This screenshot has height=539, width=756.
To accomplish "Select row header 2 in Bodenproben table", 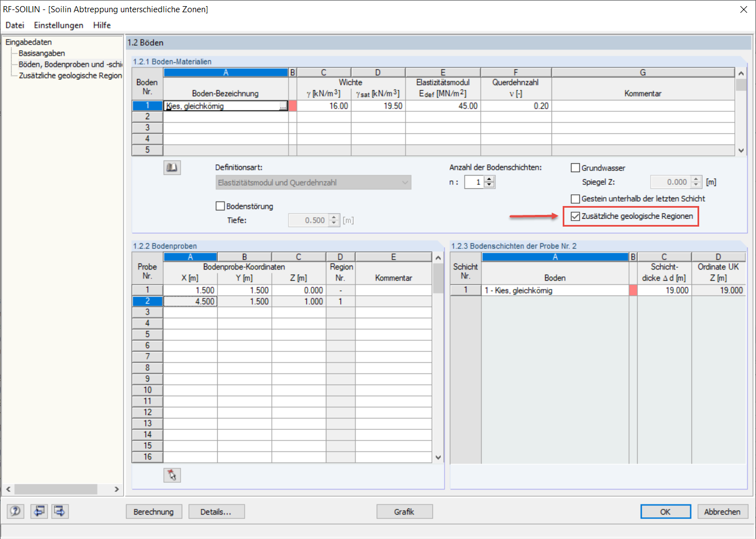I will click(148, 301).
